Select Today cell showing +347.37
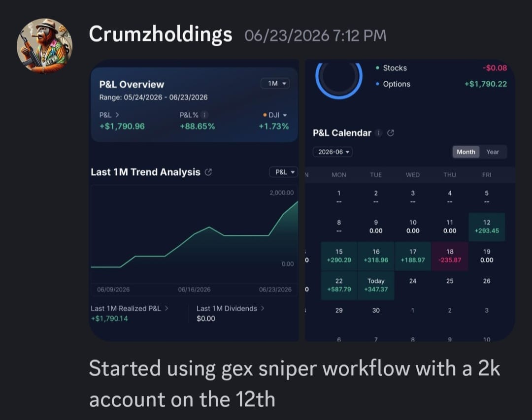Viewport: 532px width, 420px height. click(376, 285)
